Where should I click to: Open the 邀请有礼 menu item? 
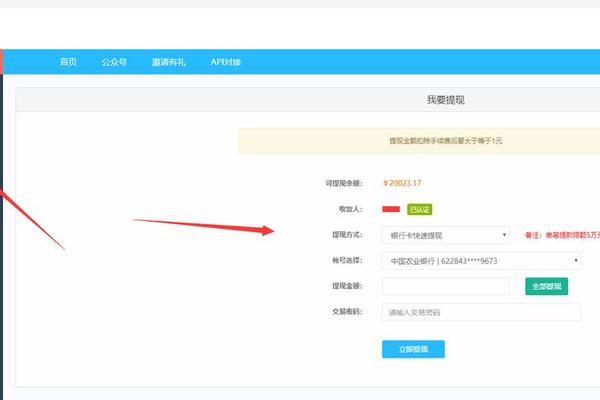click(168, 62)
